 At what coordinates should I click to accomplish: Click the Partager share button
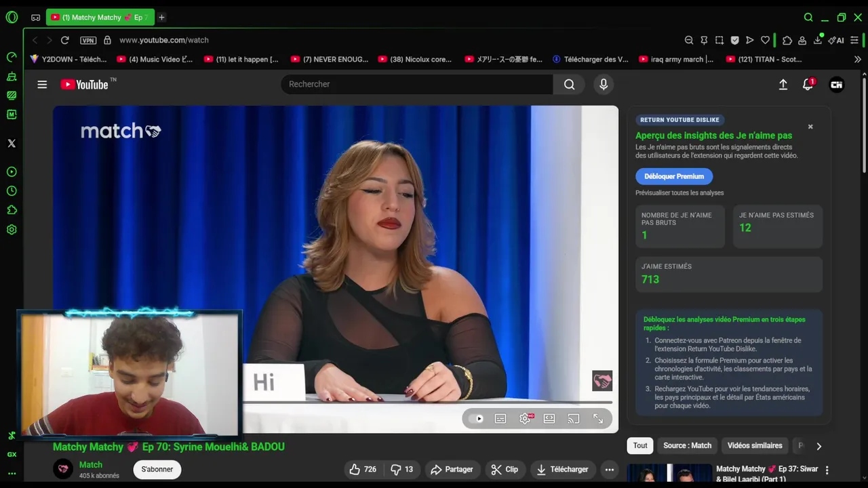point(452,469)
